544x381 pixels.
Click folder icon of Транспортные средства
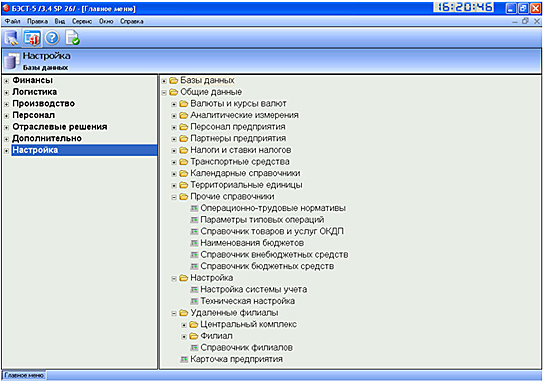coord(184,162)
